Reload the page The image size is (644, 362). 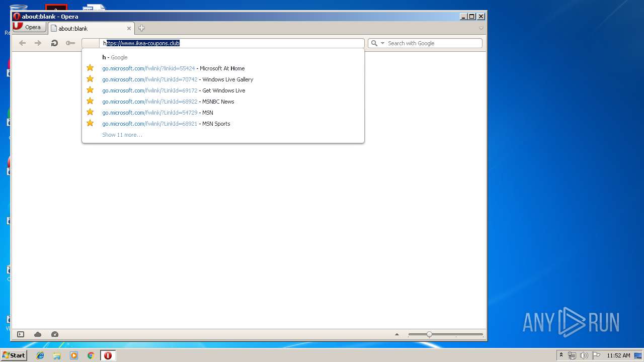(54, 43)
